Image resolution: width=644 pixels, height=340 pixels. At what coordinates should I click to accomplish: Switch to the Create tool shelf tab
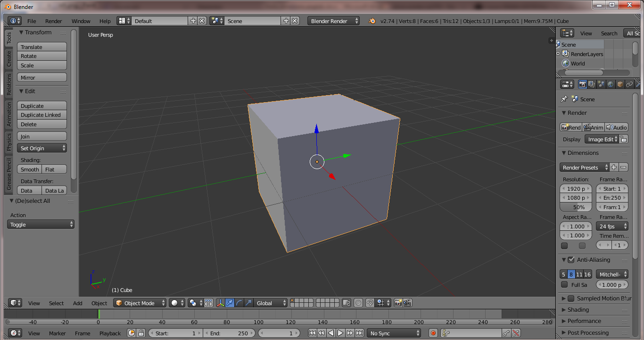(x=9, y=59)
